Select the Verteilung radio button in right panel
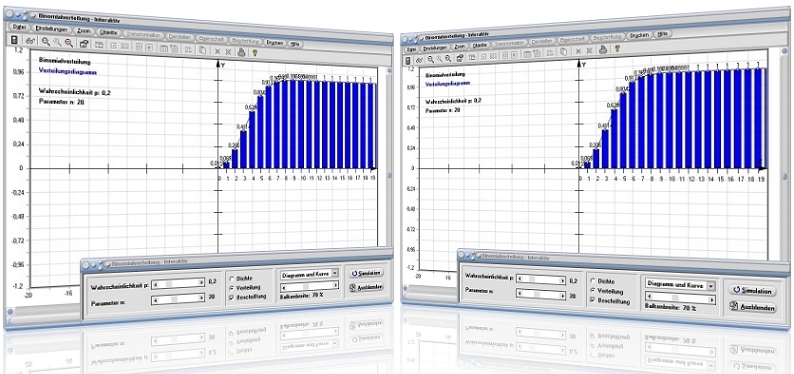Screen dimensions: 794x374 click(x=593, y=291)
